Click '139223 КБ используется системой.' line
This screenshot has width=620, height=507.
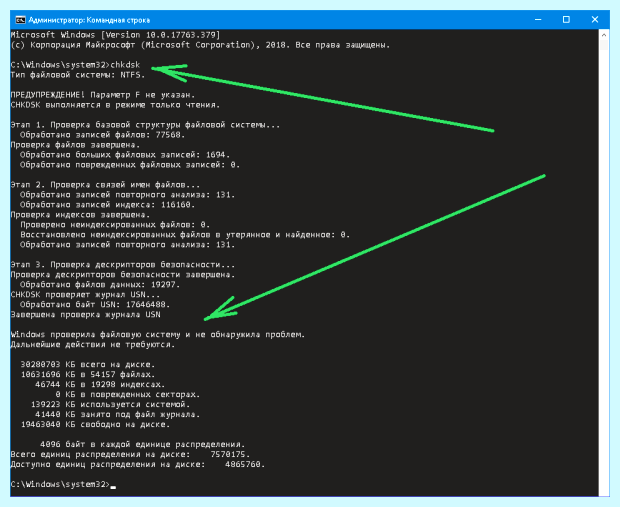coord(110,404)
